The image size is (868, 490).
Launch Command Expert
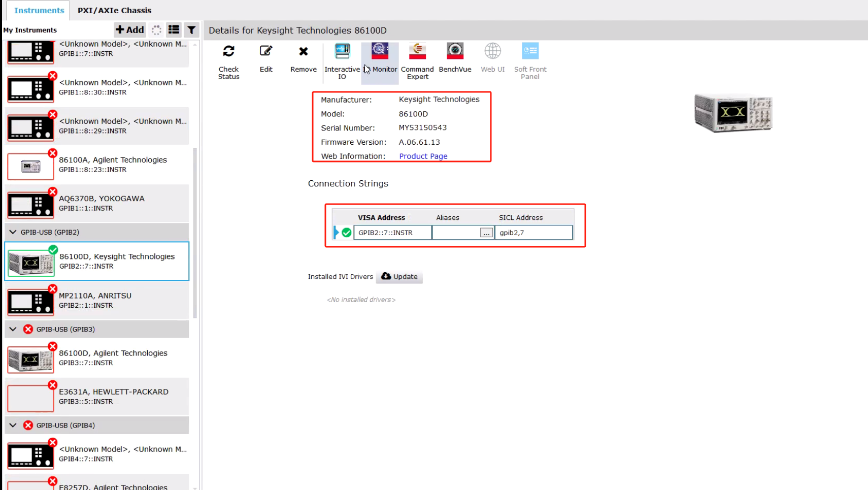[417, 51]
